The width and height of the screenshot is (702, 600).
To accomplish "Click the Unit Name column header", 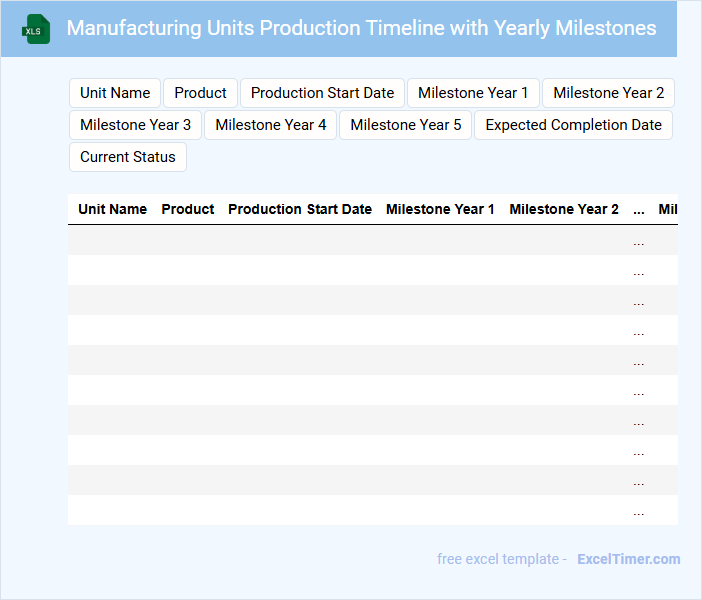I will (113, 209).
